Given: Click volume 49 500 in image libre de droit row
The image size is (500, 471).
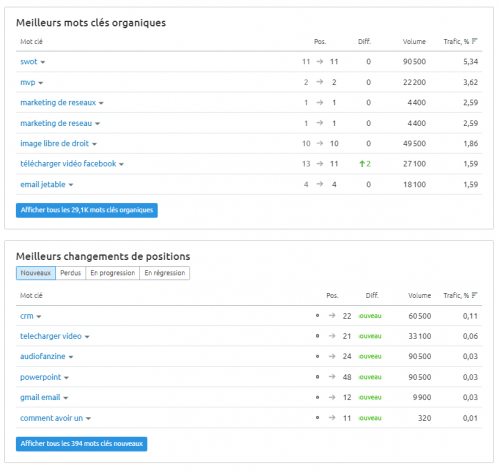Looking at the screenshot, I should [414, 144].
